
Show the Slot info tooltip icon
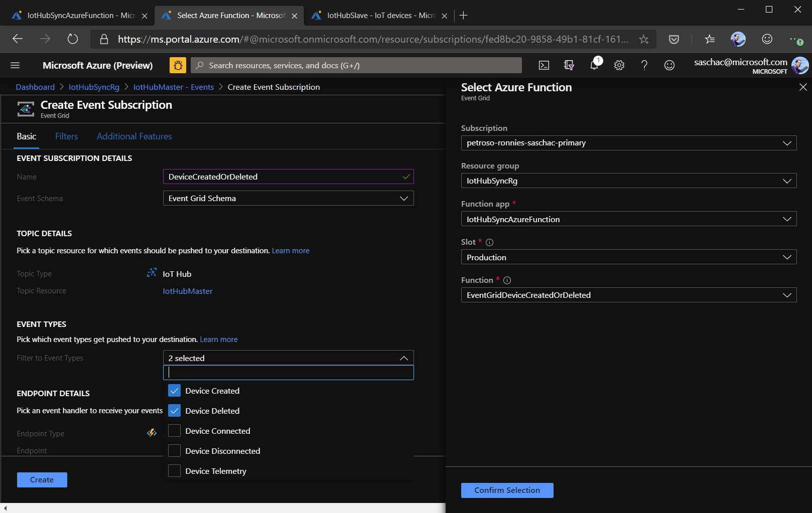tap(490, 242)
